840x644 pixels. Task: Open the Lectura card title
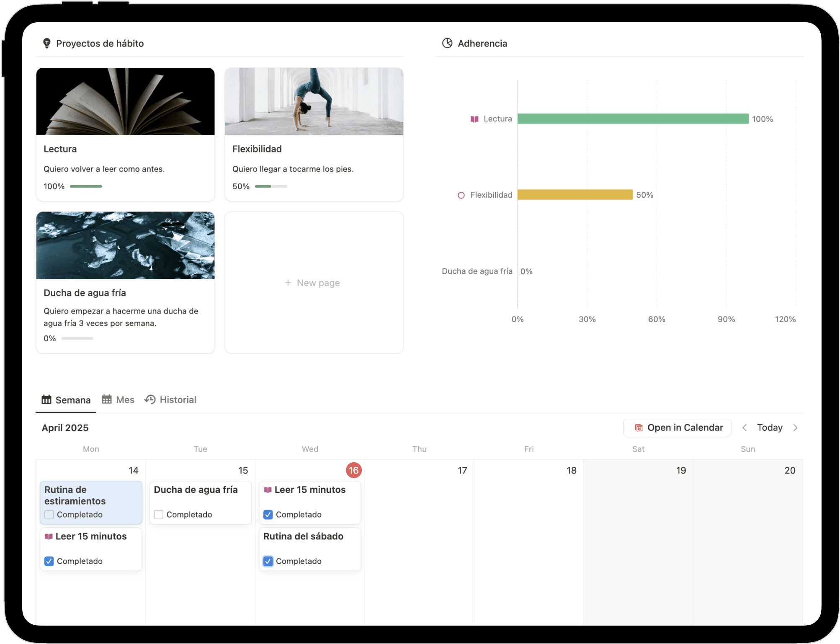[x=60, y=149]
